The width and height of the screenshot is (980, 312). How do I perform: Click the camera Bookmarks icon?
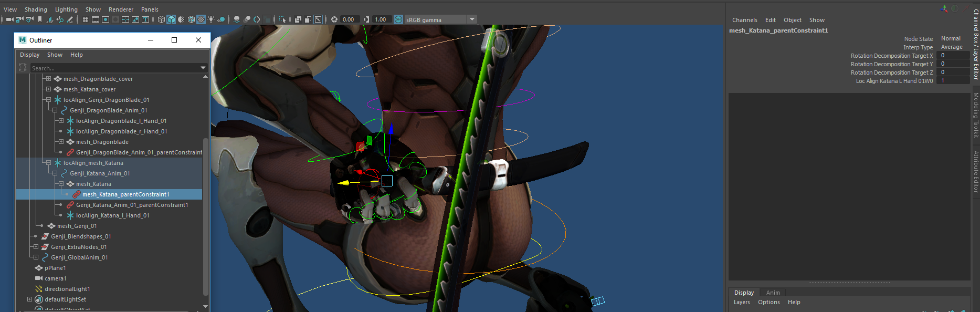40,19
